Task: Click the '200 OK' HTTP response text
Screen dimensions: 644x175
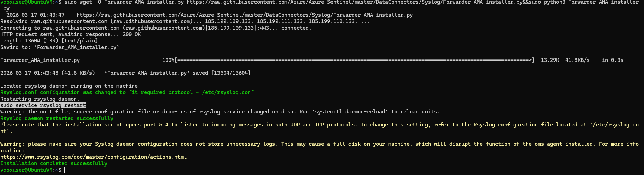Action: tap(132, 34)
